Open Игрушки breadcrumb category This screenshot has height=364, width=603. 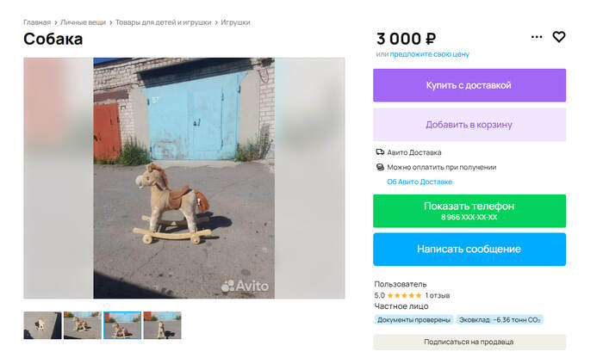coord(235,22)
